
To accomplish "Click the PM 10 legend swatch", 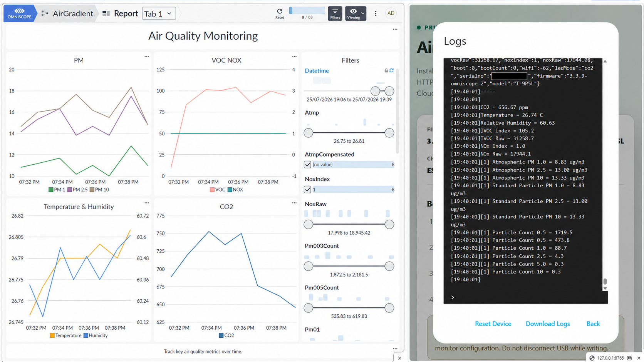I will tap(92, 190).
